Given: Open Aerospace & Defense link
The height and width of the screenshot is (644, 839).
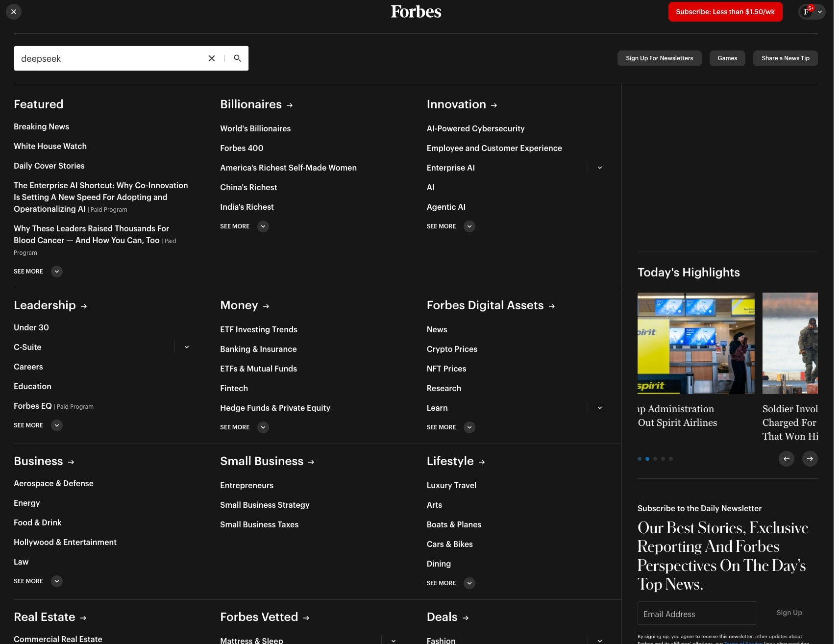Looking at the screenshot, I should [x=53, y=483].
